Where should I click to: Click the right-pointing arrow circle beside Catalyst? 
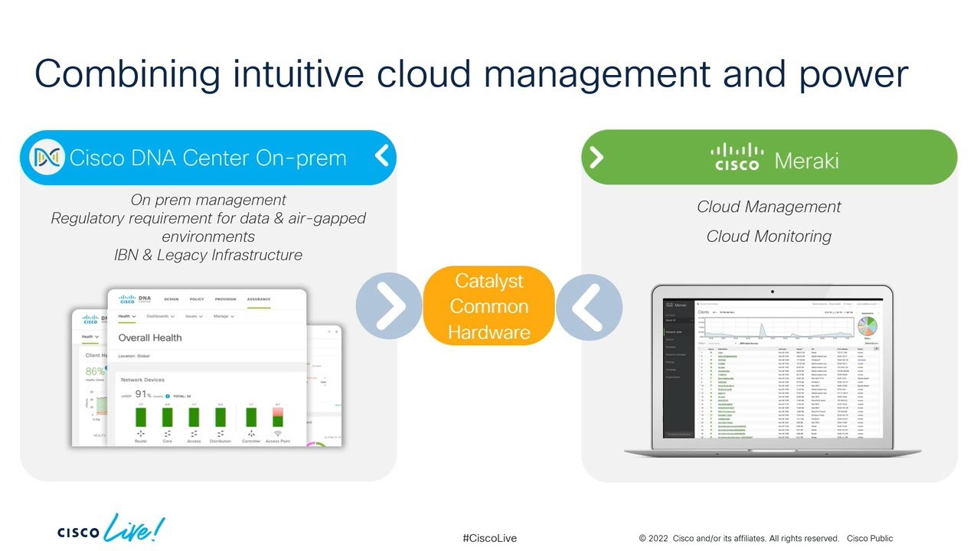pyautogui.click(x=390, y=306)
